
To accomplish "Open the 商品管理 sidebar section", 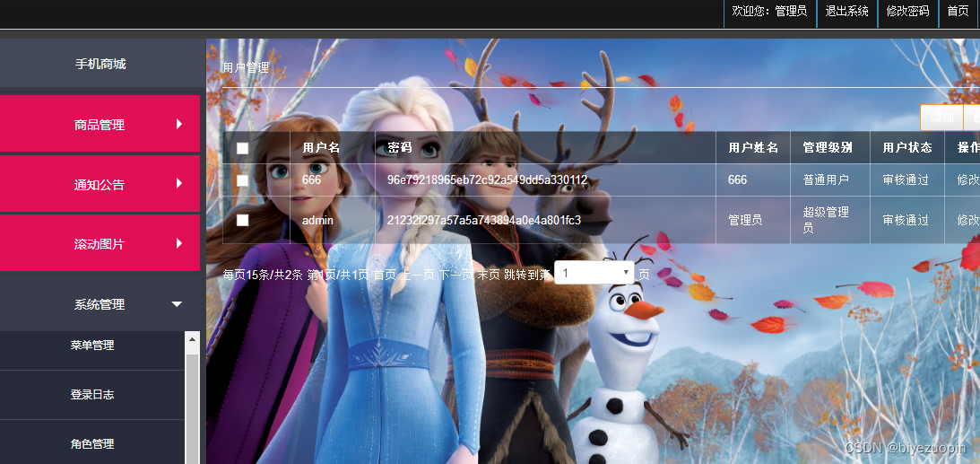I will tap(100, 124).
